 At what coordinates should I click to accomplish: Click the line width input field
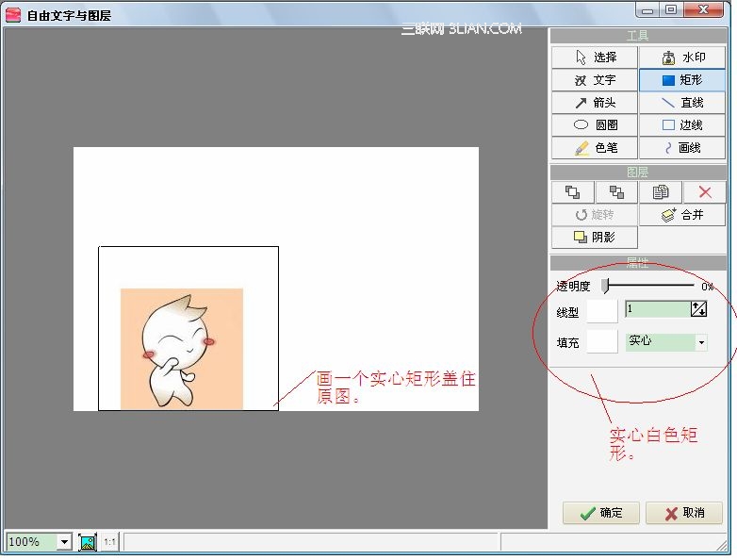pos(658,309)
